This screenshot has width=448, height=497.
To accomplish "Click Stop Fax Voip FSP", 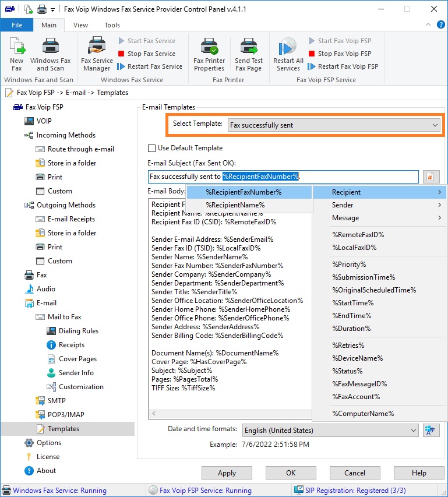I will [x=340, y=54].
